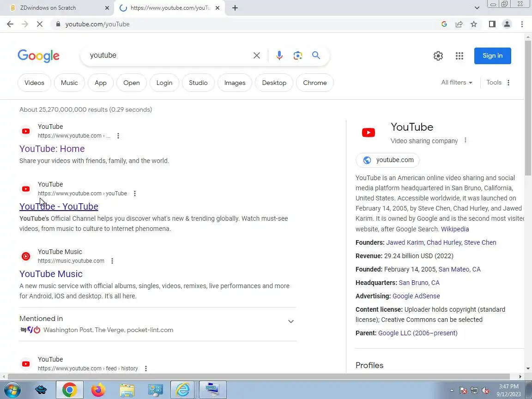Start voice search with the microphone icon
This screenshot has height=399, width=532.
click(x=279, y=55)
